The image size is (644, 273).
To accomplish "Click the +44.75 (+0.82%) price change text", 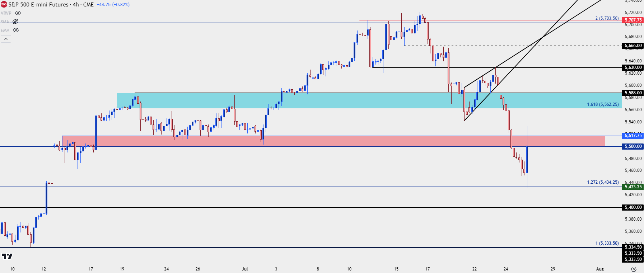I will [x=113, y=5].
